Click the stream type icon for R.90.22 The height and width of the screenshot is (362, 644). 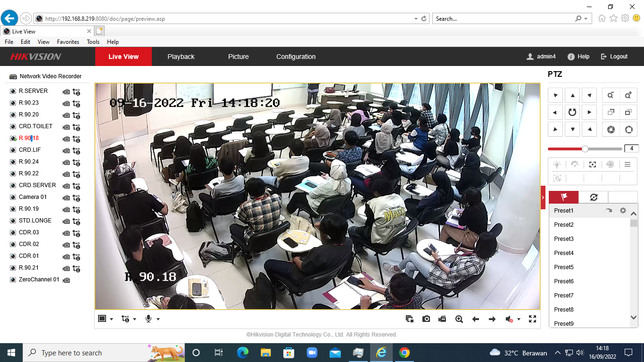click(76, 174)
